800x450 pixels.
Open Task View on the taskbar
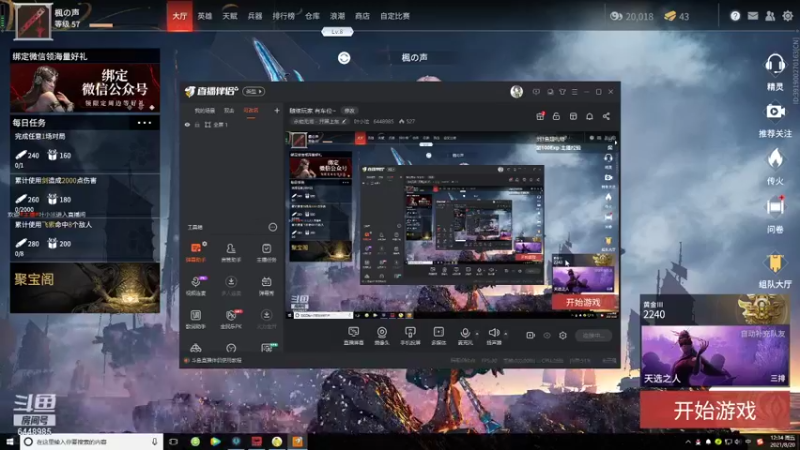pyautogui.click(x=173, y=441)
